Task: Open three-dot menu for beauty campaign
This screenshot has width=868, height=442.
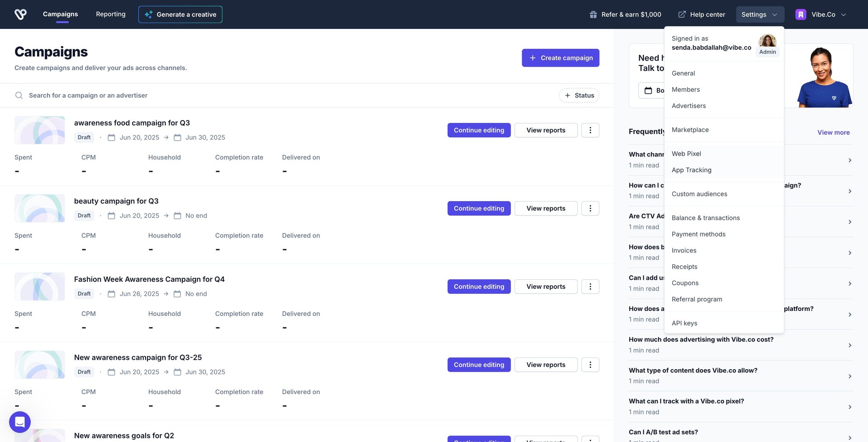Action: tap(590, 208)
